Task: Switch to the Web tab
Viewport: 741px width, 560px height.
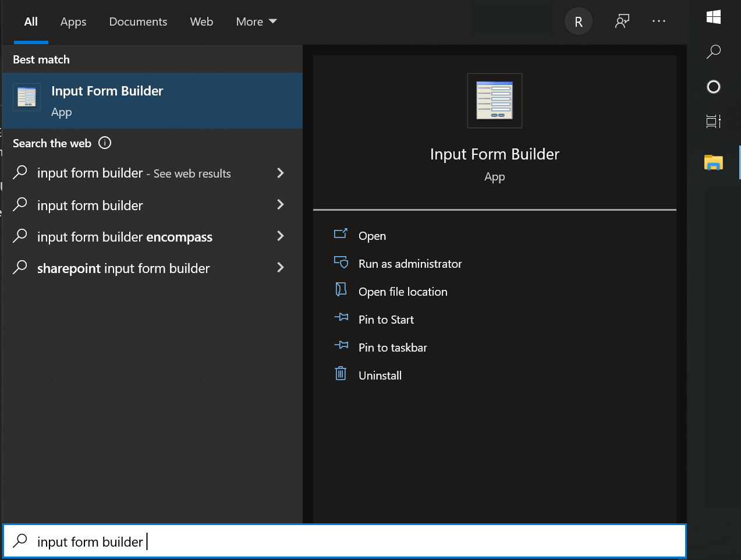Action: (x=201, y=22)
